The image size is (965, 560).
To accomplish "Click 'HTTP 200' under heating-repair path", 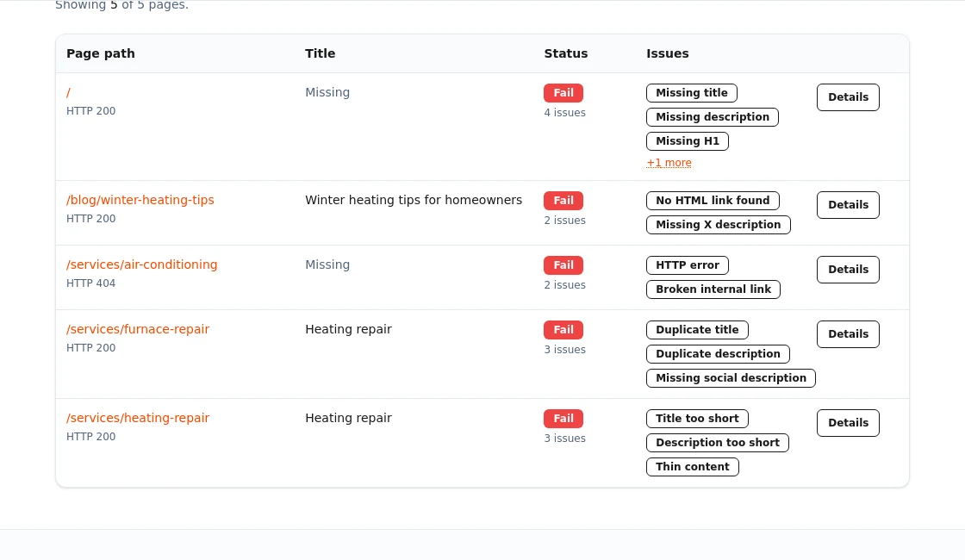I will [x=90, y=436].
